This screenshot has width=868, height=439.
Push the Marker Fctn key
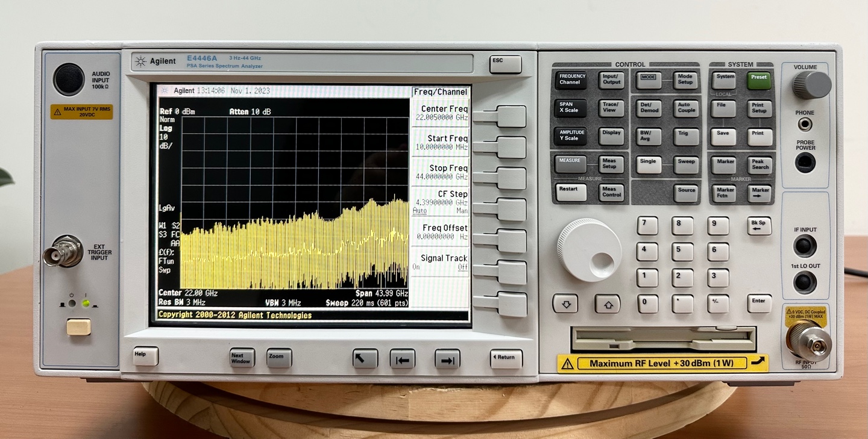point(724,193)
